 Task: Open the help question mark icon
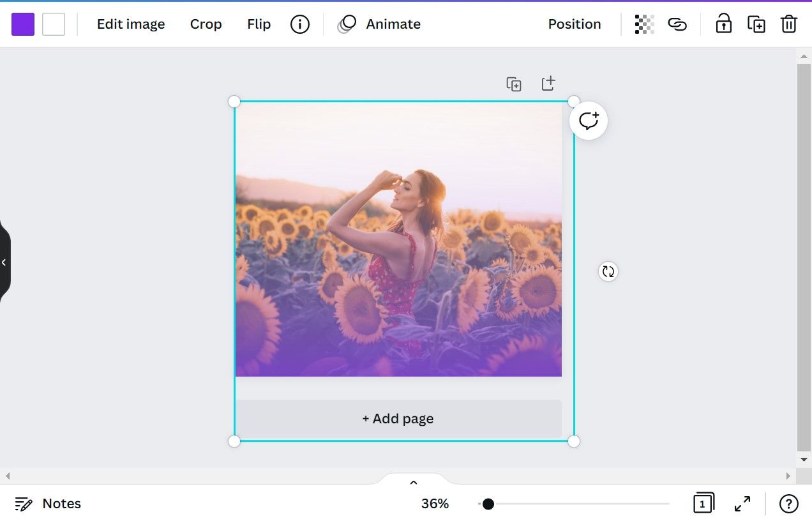tap(789, 504)
